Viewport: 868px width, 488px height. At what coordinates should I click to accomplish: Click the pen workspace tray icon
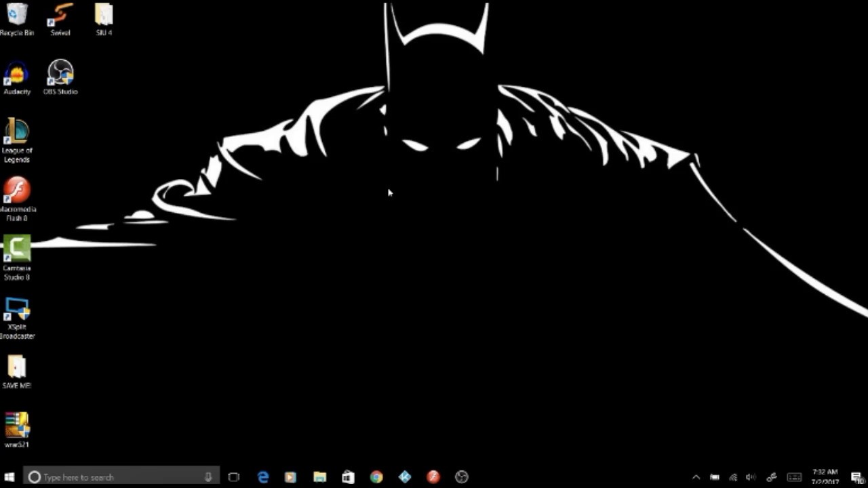point(772,477)
